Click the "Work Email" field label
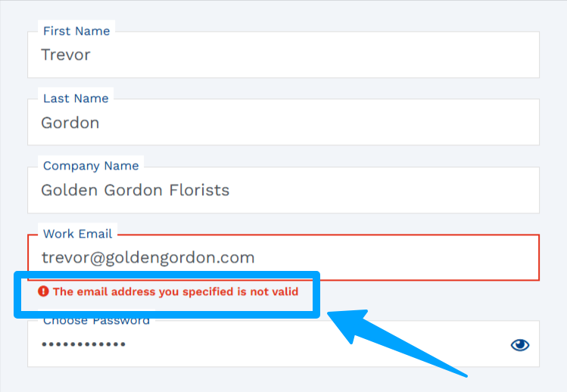 (77, 234)
